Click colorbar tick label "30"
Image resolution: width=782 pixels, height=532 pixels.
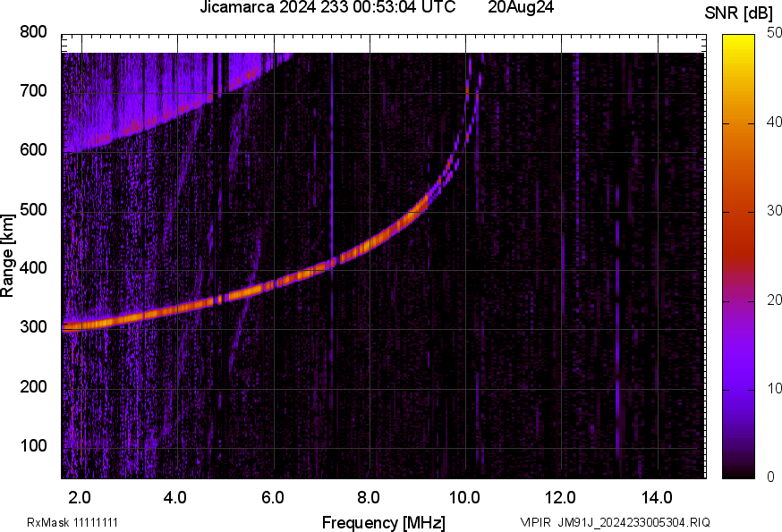pyautogui.click(x=774, y=211)
